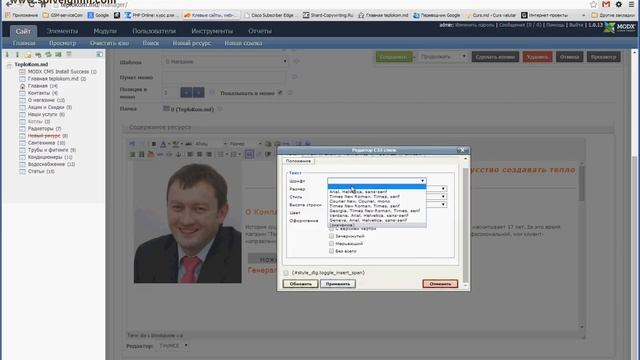This screenshot has height=360, width=640.
Task: Click the green Сохранить button
Action: pos(394,57)
